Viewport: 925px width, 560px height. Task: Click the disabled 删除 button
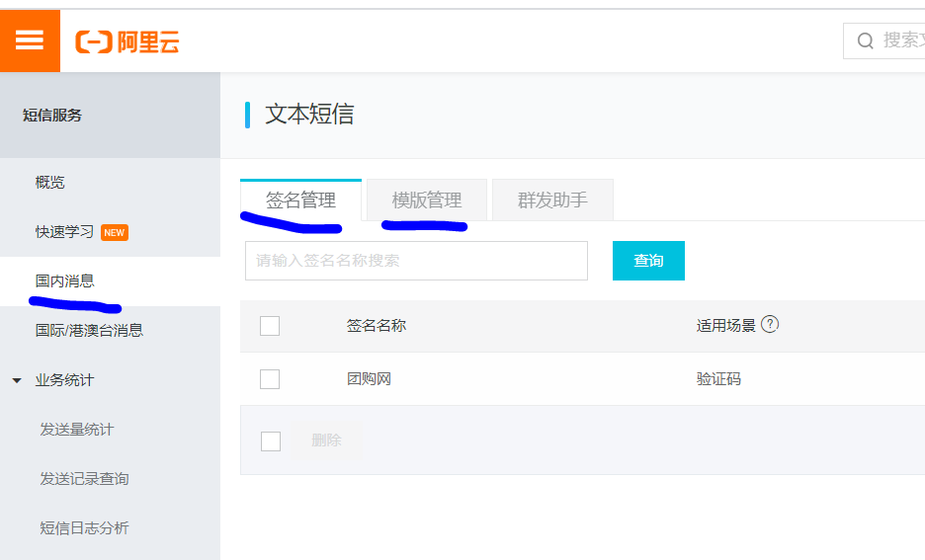[326, 440]
